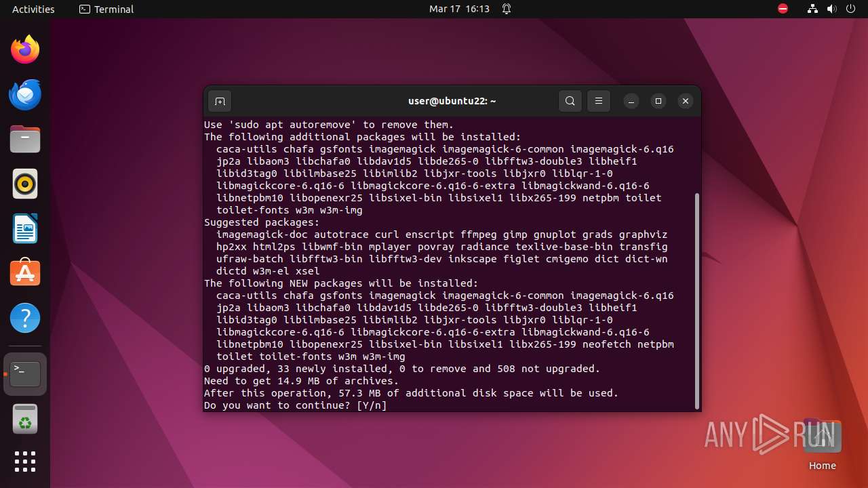Launch the Rhythmbox music player

tap(25, 184)
